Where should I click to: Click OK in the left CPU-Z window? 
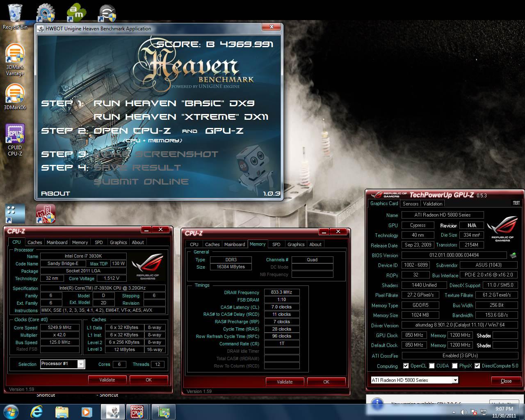(x=148, y=380)
